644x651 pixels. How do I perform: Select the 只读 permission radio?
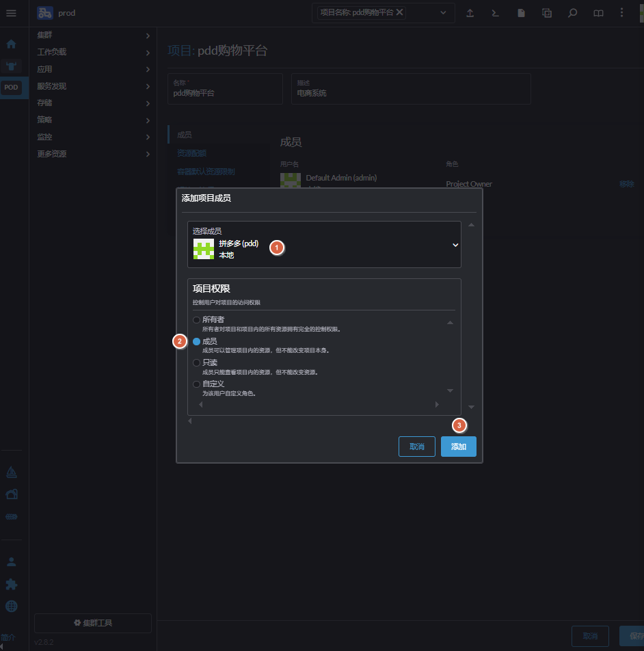click(x=197, y=362)
